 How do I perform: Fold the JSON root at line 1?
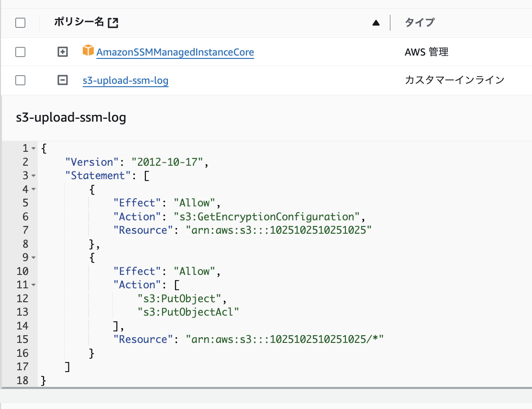pyautogui.click(x=33, y=148)
